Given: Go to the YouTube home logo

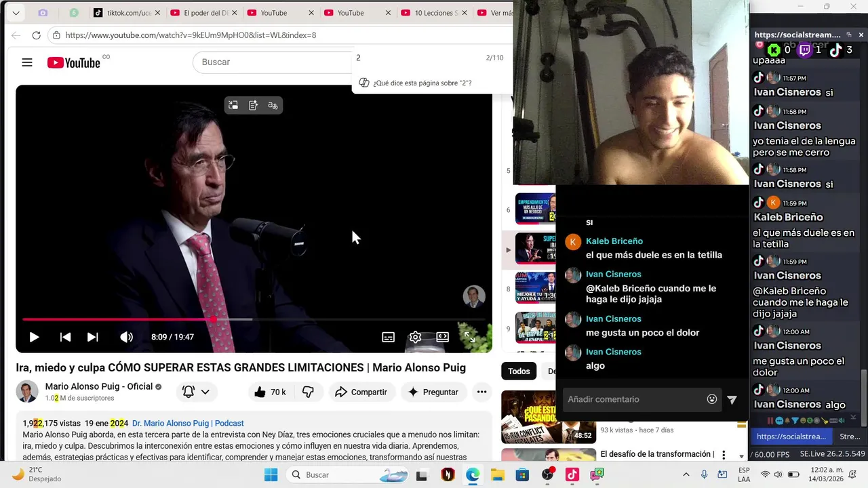Looking at the screenshot, I should click(x=74, y=62).
